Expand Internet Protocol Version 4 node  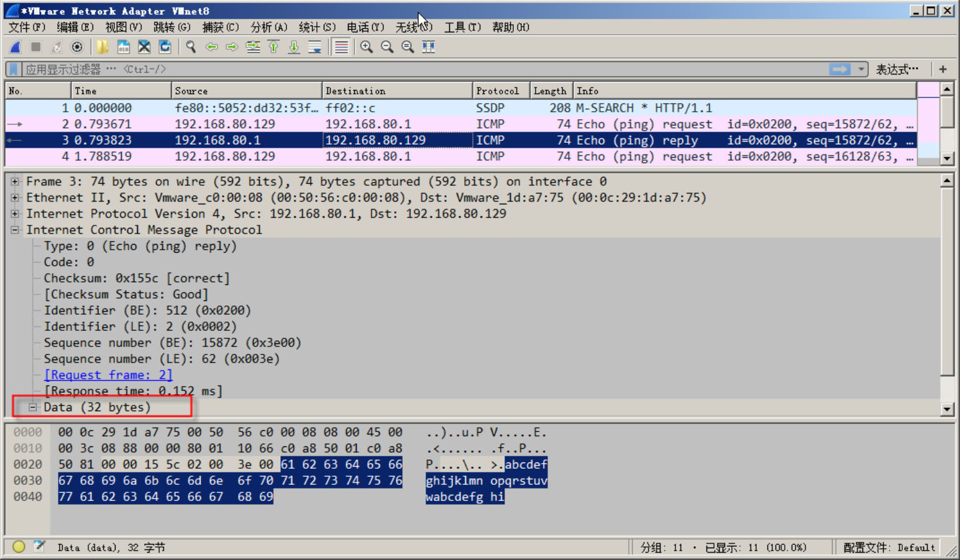point(14,214)
